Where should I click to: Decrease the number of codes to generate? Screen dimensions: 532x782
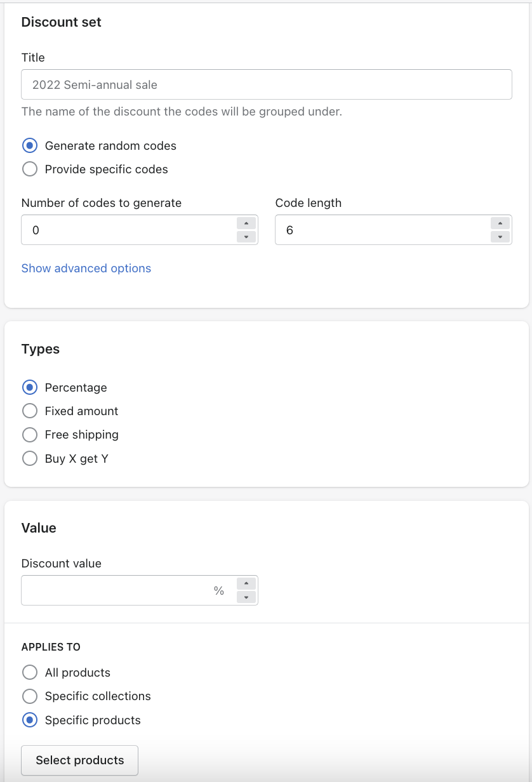click(x=246, y=237)
